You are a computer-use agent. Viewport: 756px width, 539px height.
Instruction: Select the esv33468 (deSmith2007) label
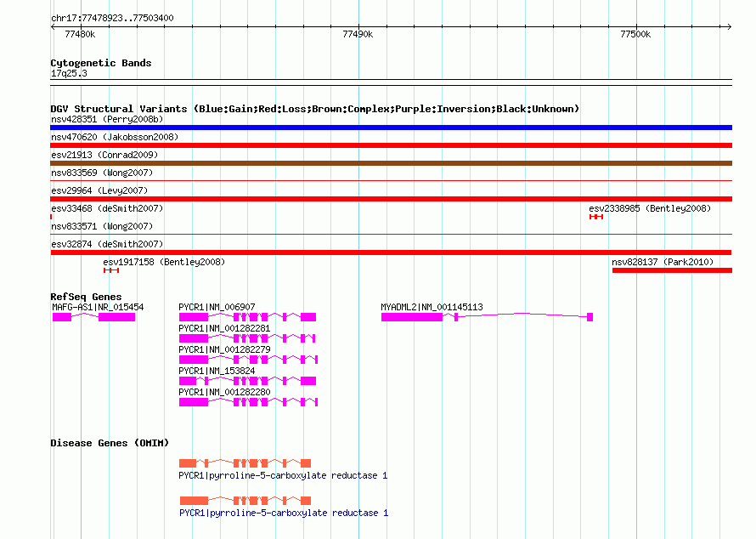tap(107, 208)
